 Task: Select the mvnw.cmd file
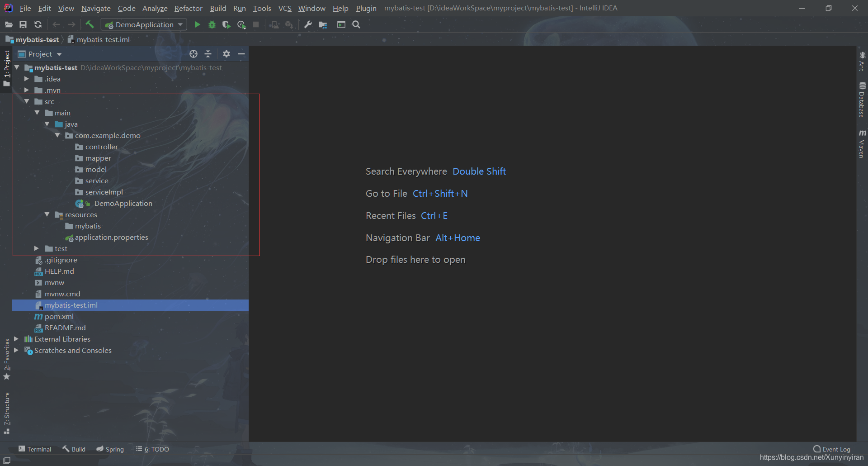pyautogui.click(x=62, y=294)
